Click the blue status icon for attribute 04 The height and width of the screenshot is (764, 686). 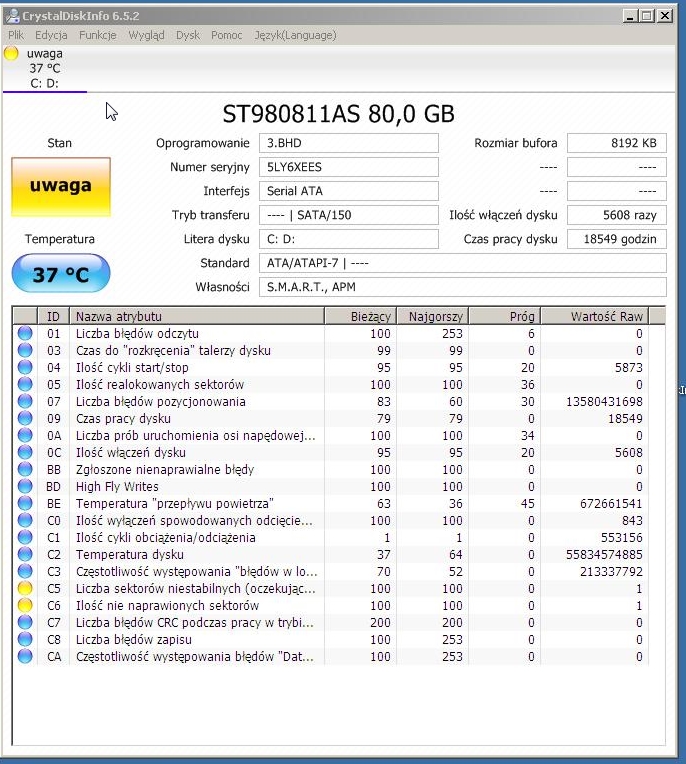25,367
